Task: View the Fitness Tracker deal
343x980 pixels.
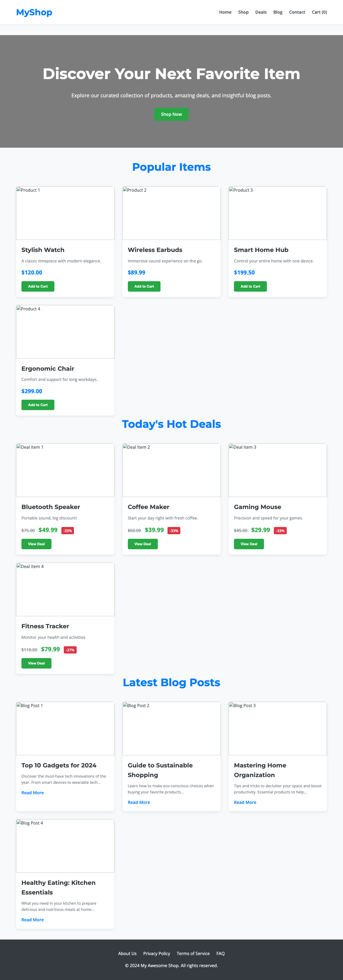Action: pyautogui.click(x=36, y=663)
